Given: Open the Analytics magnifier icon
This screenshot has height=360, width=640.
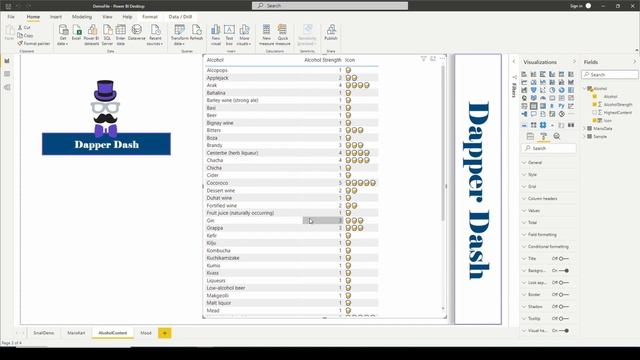Looking at the screenshot, I should (557, 136).
